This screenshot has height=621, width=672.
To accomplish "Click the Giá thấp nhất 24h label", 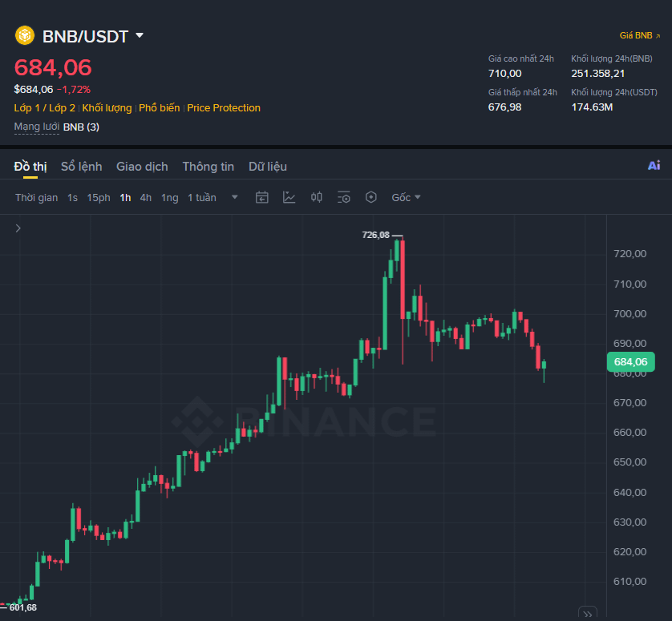I will [x=522, y=92].
